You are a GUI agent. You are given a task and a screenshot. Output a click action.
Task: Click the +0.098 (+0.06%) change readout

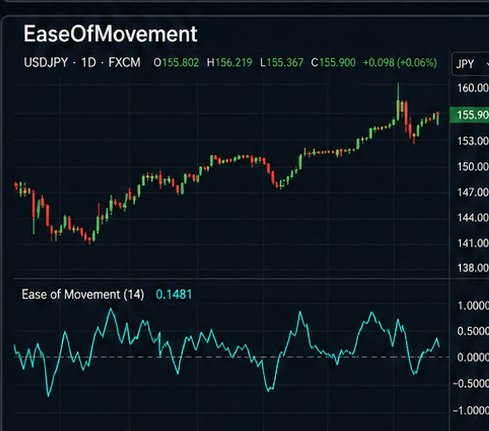[400, 62]
